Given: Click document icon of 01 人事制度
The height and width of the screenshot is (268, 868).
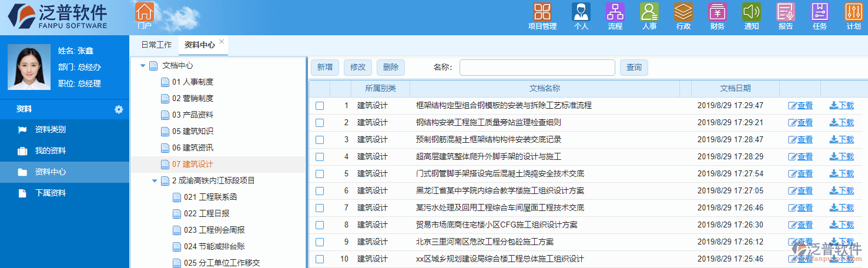Looking at the screenshot, I should [165, 82].
